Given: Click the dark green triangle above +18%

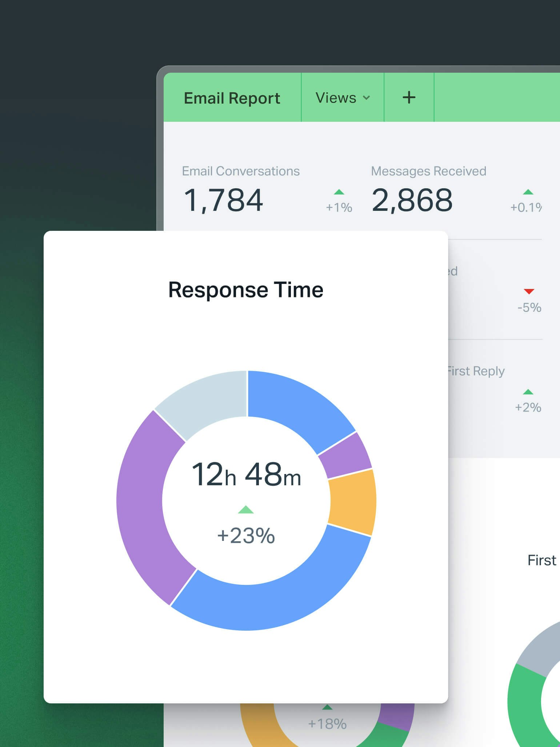Looking at the screenshot, I should (x=327, y=707).
